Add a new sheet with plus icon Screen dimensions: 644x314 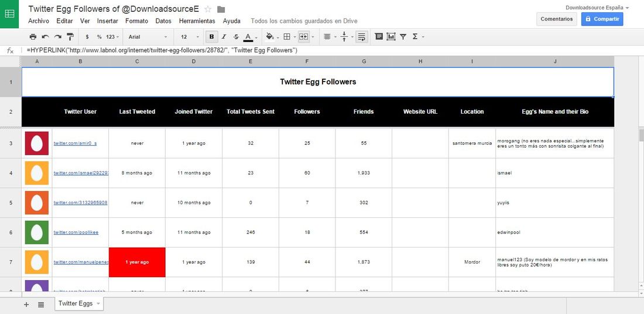26,305
